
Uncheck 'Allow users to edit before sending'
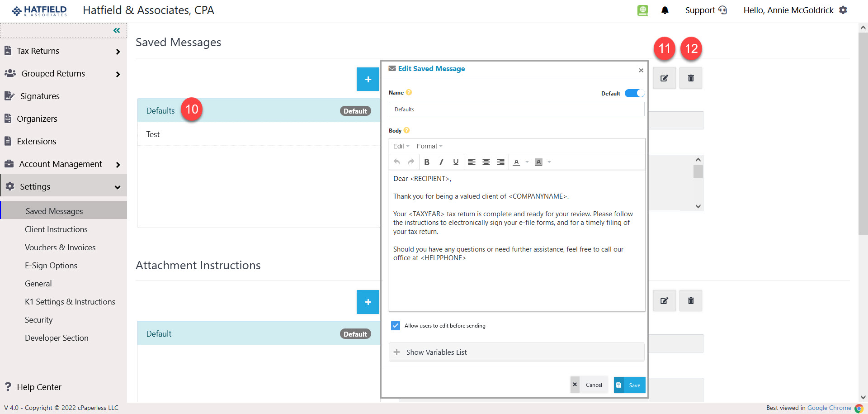(x=396, y=325)
